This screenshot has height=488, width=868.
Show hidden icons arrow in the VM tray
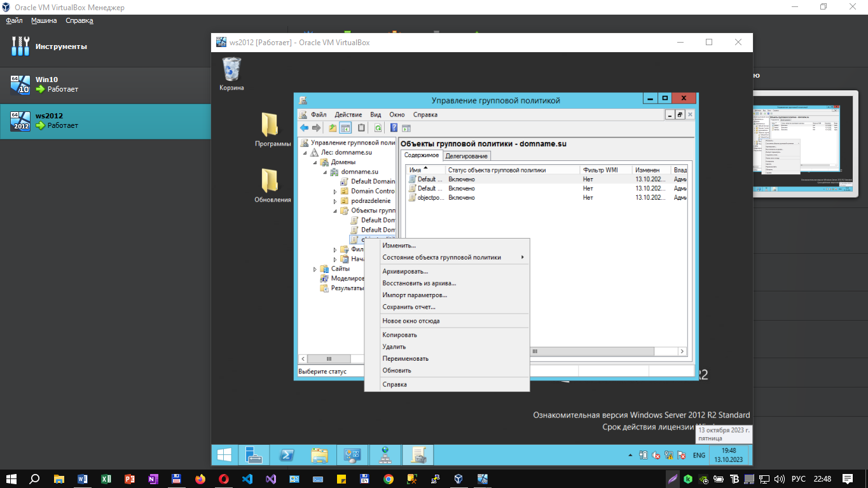(x=631, y=456)
